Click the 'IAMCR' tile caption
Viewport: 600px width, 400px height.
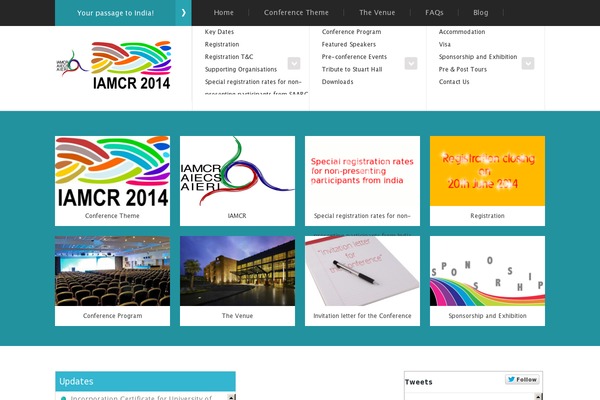click(237, 216)
